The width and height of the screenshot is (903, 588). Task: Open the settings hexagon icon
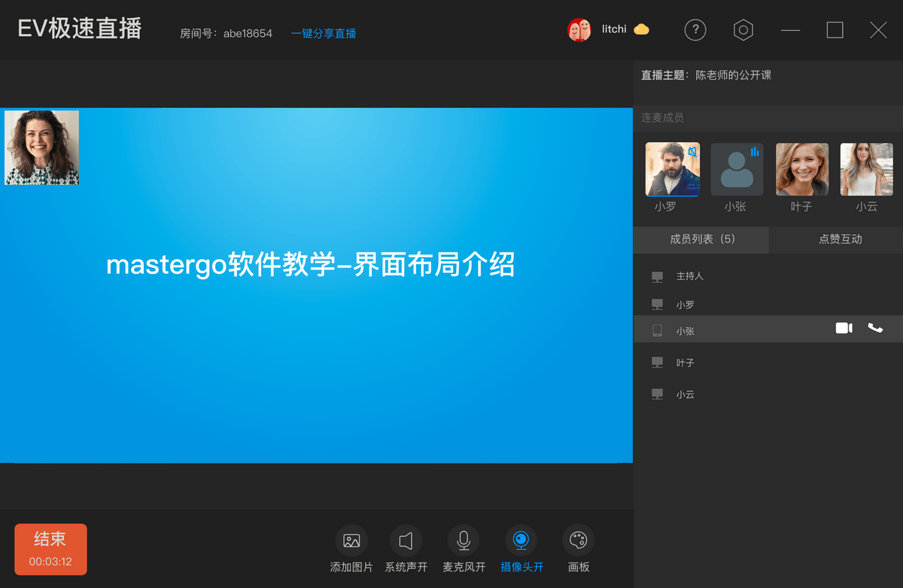743,30
